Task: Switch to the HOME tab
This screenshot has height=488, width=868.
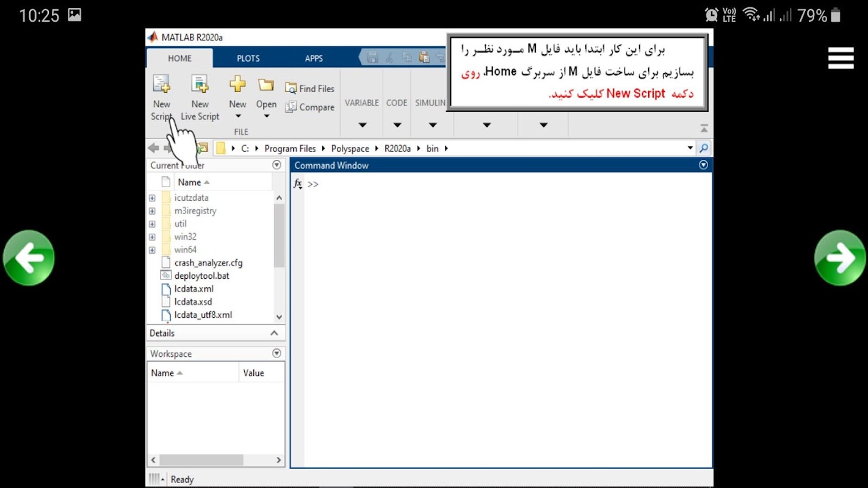Action: tap(179, 59)
